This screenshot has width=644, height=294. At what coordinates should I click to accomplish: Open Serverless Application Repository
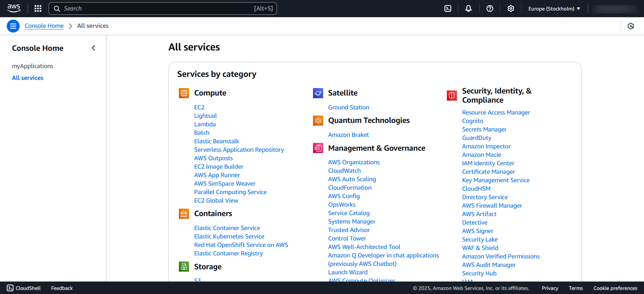click(x=239, y=150)
